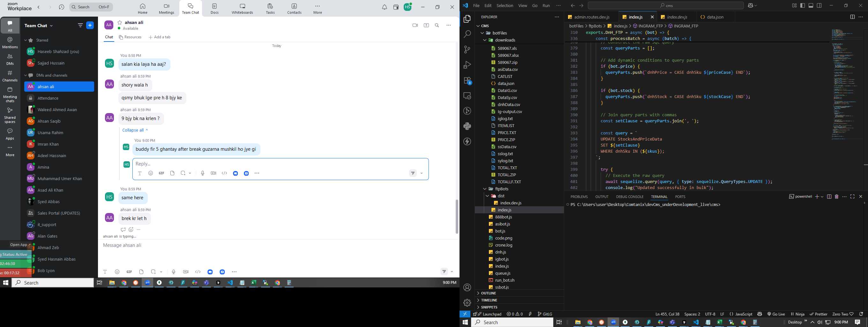Open Zoom notifications bell

pyautogui.click(x=385, y=7)
